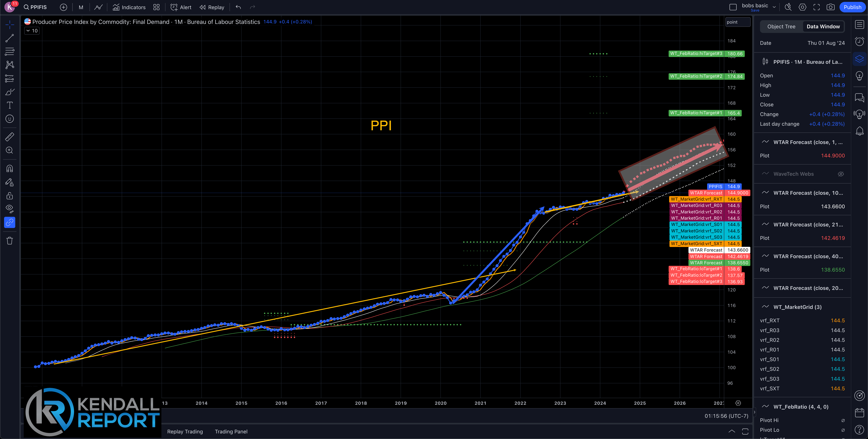Click the Replay button
The height and width of the screenshot is (439, 868).
pyautogui.click(x=212, y=7)
